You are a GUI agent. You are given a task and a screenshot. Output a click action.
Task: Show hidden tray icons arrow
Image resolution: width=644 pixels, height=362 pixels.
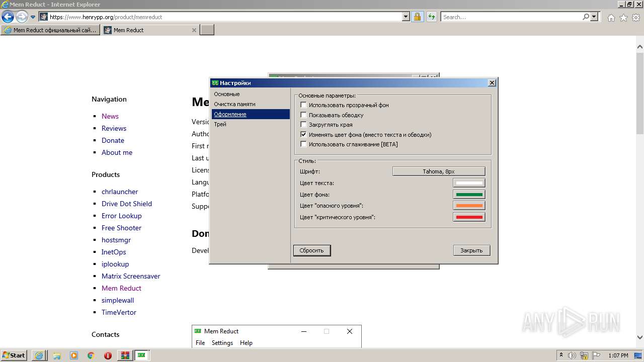click(x=561, y=355)
